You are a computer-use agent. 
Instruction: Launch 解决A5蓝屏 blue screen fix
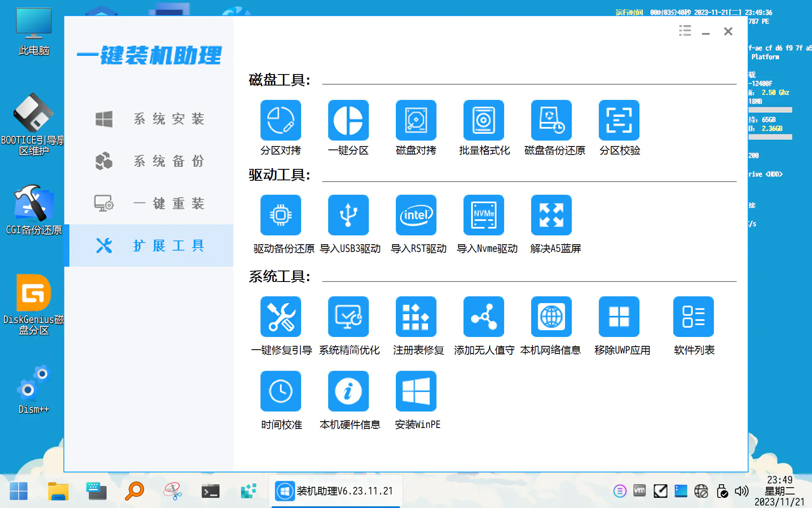pyautogui.click(x=551, y=215)
